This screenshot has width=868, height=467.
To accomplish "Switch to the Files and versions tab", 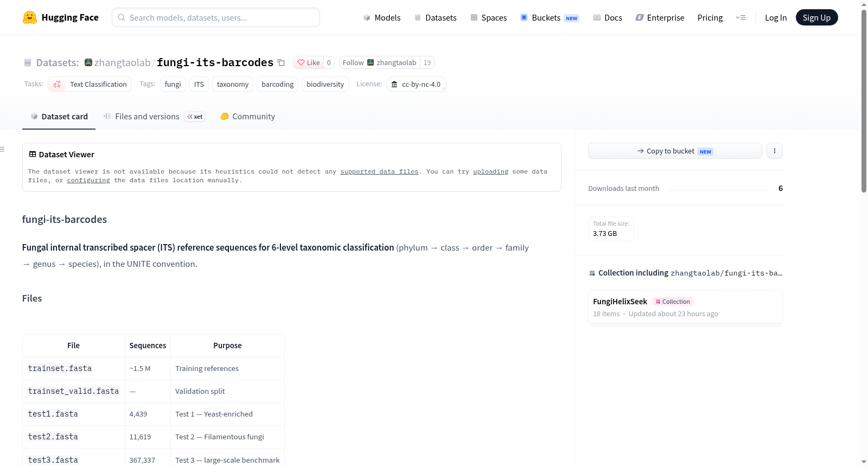I will point(154,117).
